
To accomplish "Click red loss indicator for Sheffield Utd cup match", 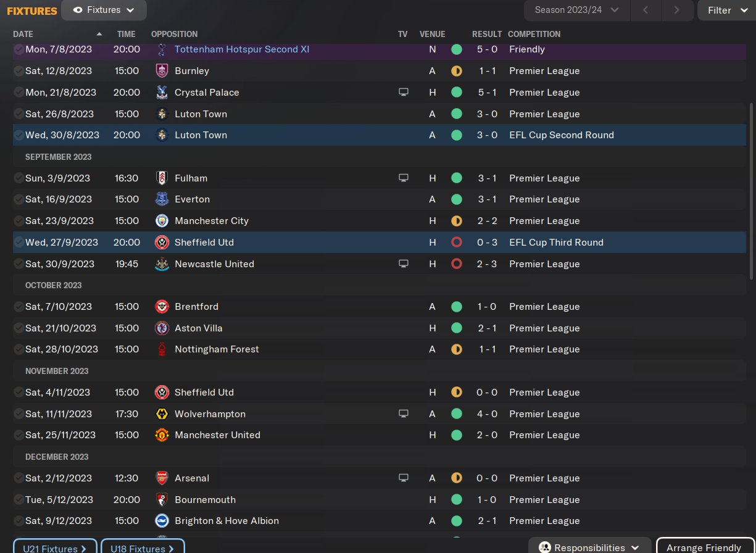I will (457, 243).
